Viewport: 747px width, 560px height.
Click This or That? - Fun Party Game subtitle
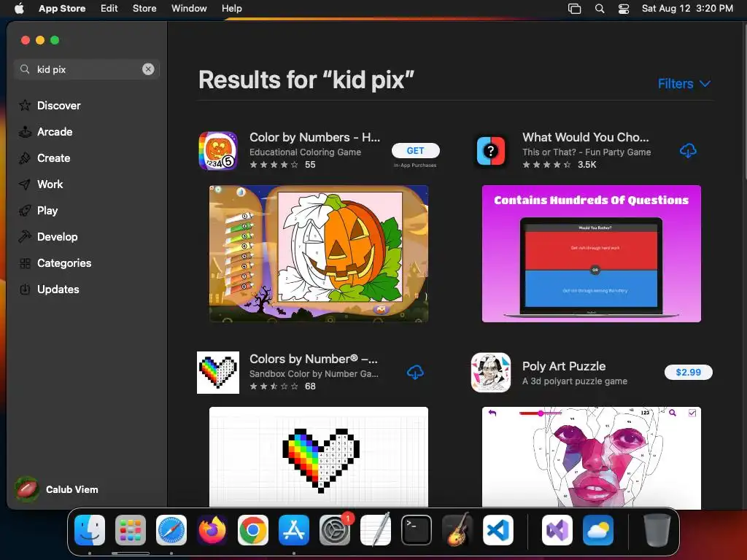click(x=587, y=152)
